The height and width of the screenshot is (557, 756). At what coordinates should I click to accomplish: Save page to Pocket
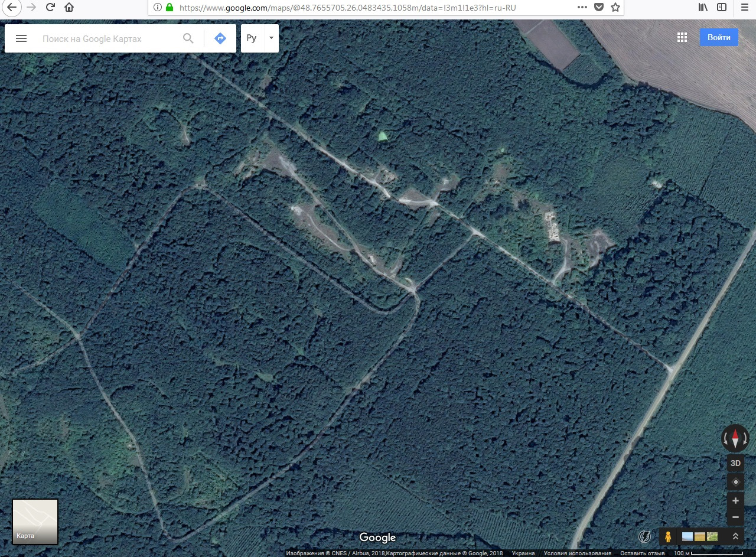[599, 8]
